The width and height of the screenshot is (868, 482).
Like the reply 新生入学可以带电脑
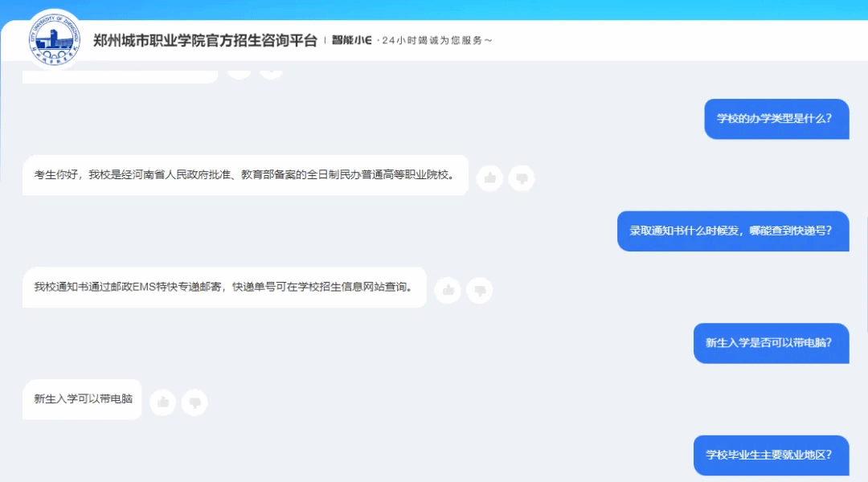[163, 402]
